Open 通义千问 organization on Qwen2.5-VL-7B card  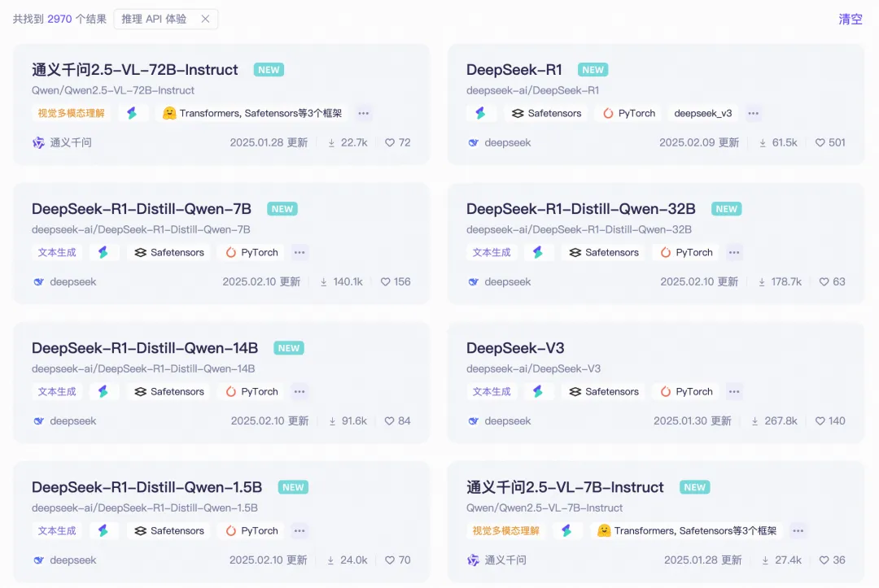pos(496,560)
